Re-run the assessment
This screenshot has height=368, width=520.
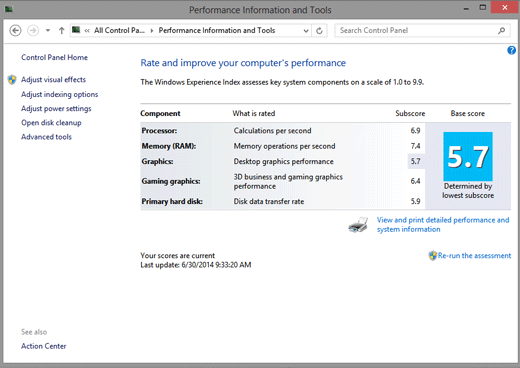(x=474, y=256)
